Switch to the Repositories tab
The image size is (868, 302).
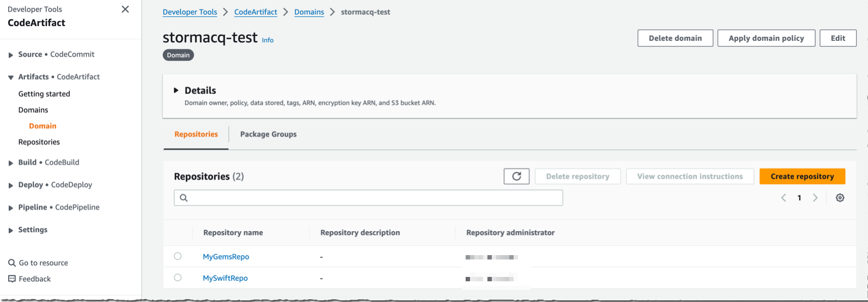[196, 134]
